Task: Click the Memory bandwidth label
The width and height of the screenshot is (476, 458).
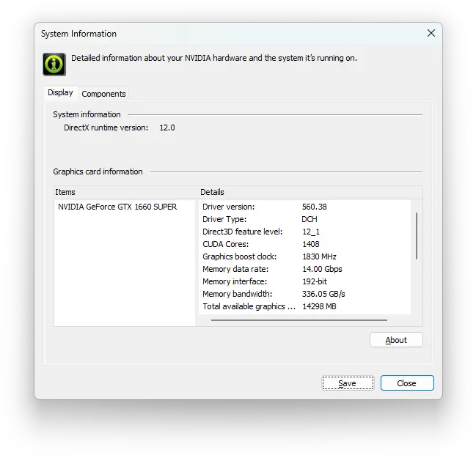Action: (x=237, y=294)
